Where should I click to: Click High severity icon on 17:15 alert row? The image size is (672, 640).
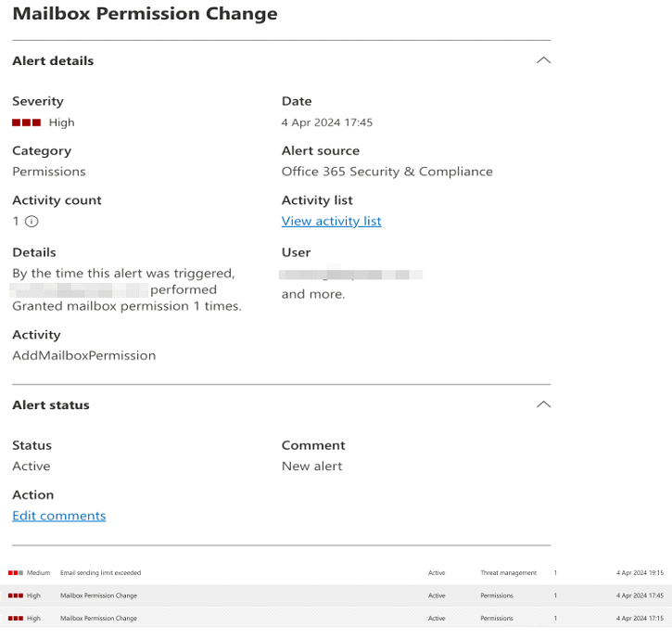[15, 618]
